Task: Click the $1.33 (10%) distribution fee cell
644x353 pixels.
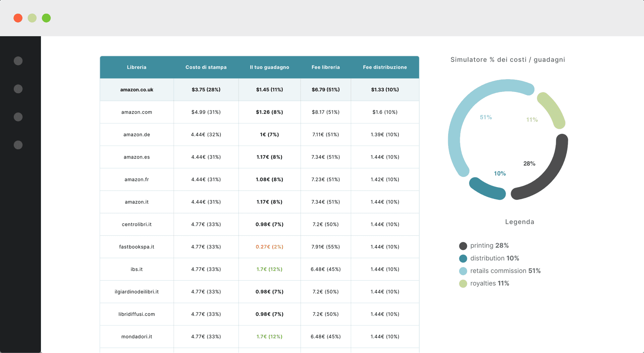Action: coord(385,90)
